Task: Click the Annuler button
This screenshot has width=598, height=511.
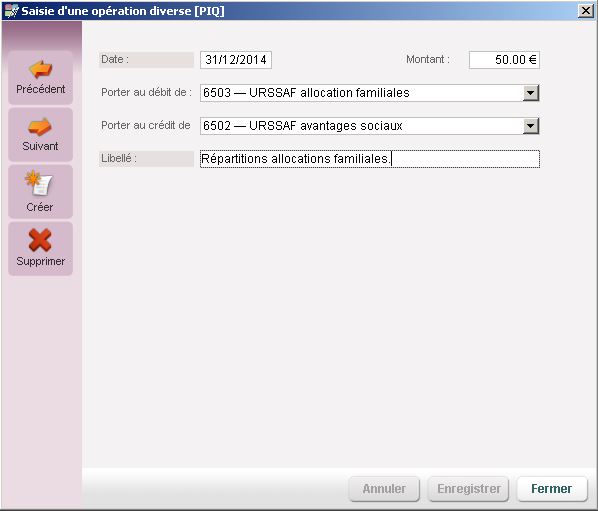Action: pos(384,489)
